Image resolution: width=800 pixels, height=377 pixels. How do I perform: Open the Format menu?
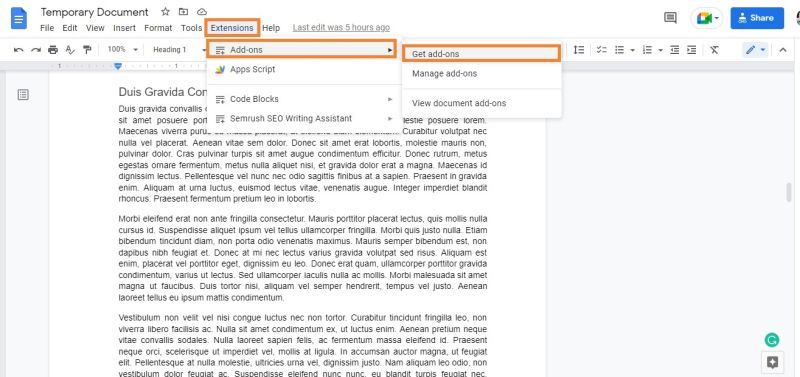(x=158, y=28)
